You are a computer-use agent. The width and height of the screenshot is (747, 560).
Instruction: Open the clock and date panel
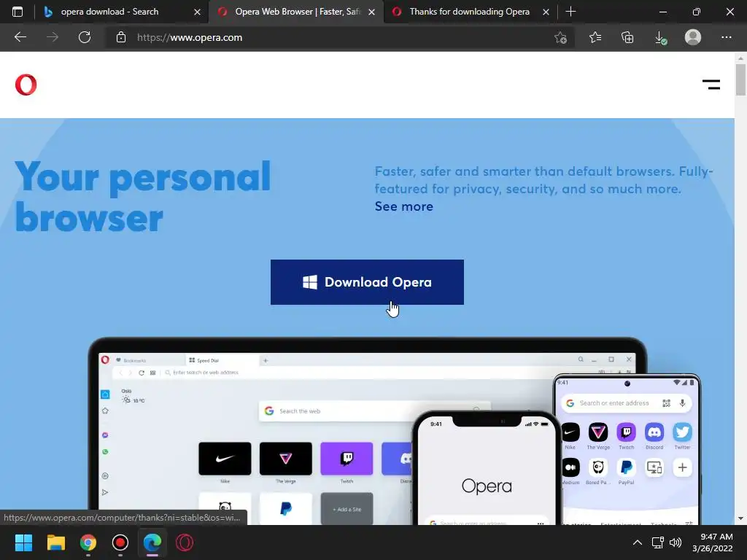tap(712, 542)
